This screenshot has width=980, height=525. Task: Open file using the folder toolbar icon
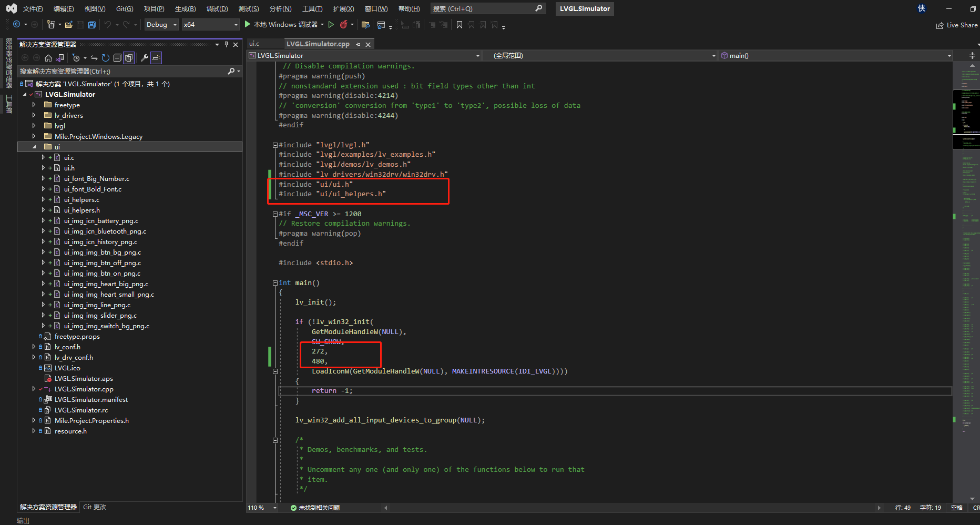[68, 24]
